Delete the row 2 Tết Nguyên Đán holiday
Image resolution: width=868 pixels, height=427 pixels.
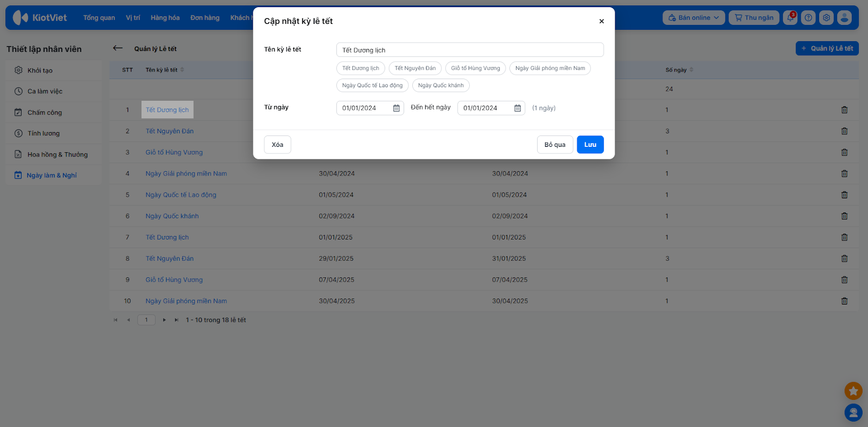click(x=844, y=131)
